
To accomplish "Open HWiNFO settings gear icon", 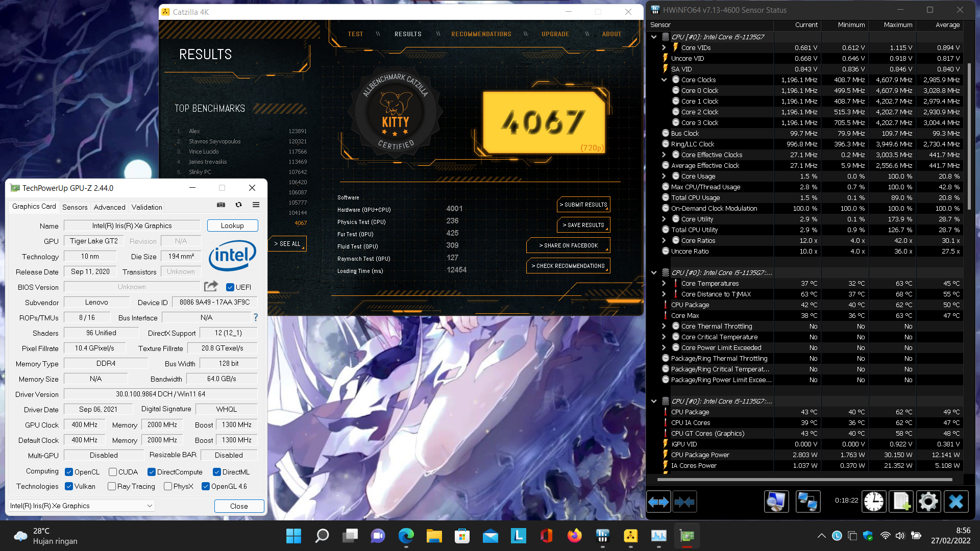I will coord(928,502).
